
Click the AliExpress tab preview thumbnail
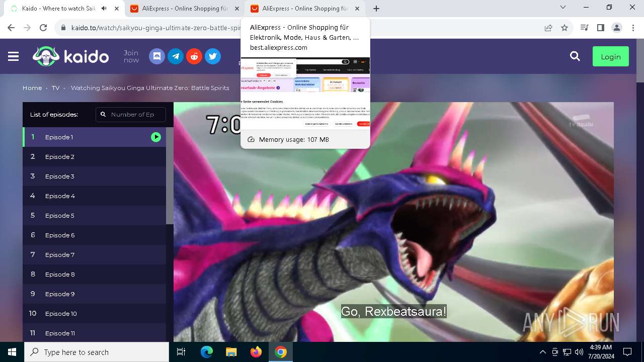click(x=305, y=93)
